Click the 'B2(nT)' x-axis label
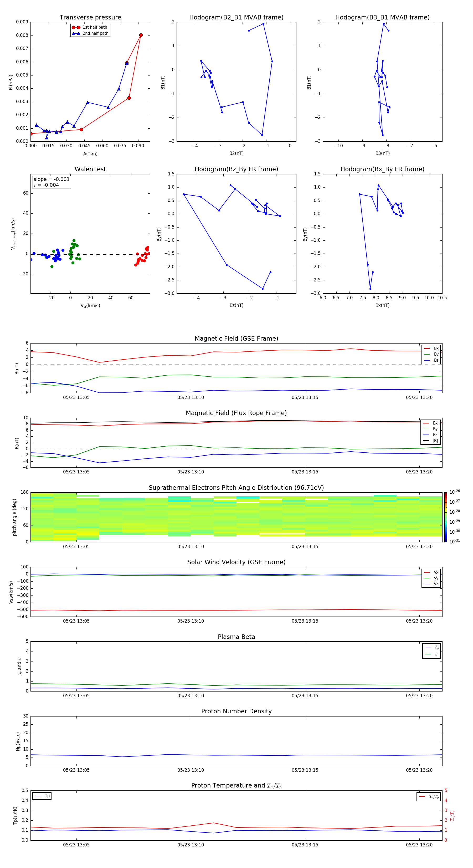The image size is (473, 868). point(236,153)
